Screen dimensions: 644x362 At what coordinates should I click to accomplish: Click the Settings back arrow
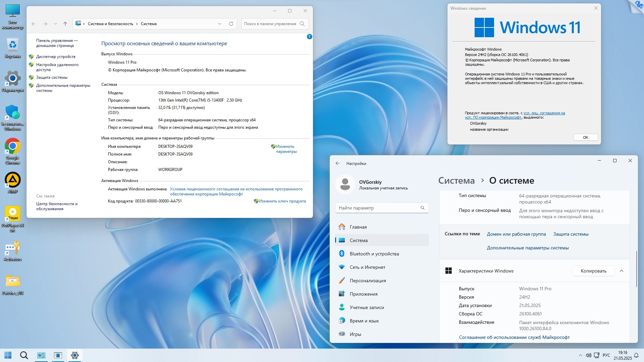tap(337, 163)
